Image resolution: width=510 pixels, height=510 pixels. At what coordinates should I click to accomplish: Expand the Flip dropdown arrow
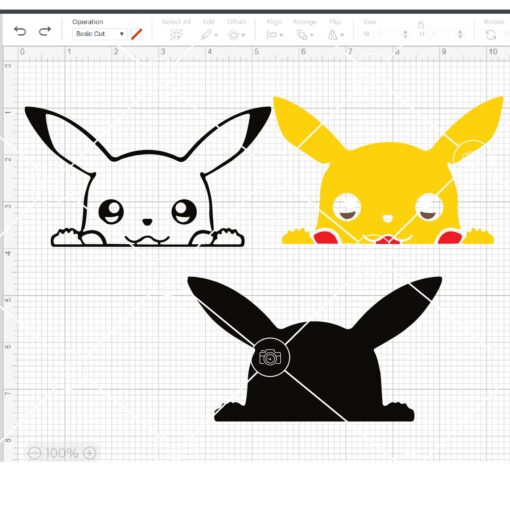click(342, 35)
